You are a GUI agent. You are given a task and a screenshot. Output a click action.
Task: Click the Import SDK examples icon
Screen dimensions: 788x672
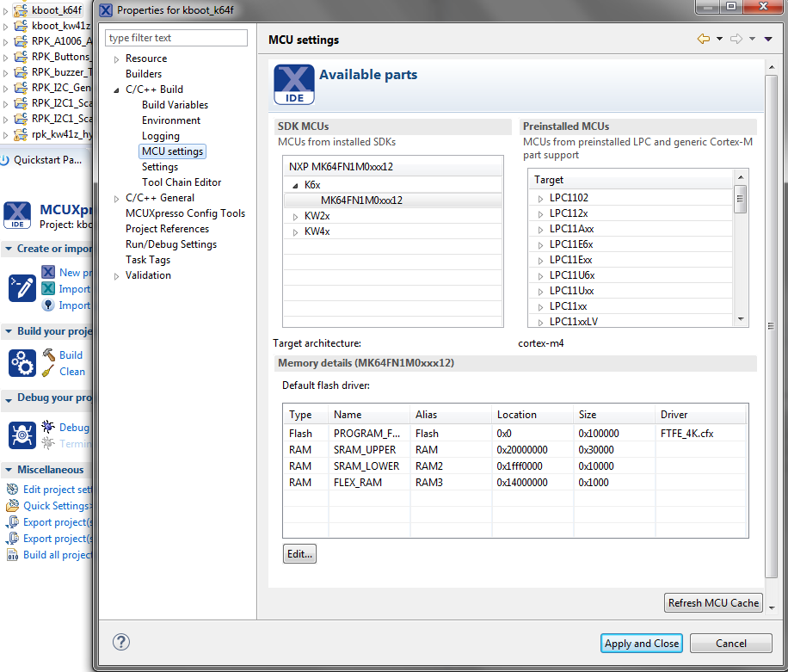(x=48, y=288)
